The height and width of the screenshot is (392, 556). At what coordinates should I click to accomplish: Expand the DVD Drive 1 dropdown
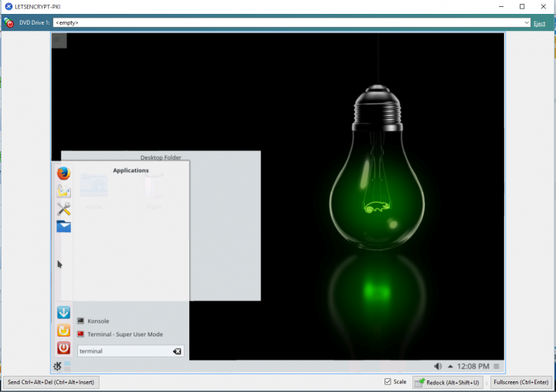click(x=526, y=23)
